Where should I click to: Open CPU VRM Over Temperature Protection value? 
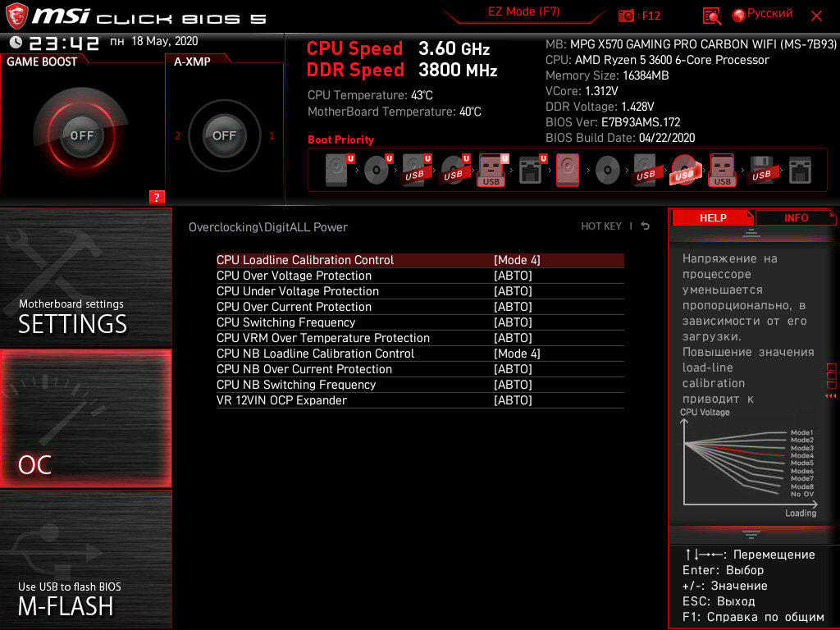pyautogui.click(x=513, y=337)
